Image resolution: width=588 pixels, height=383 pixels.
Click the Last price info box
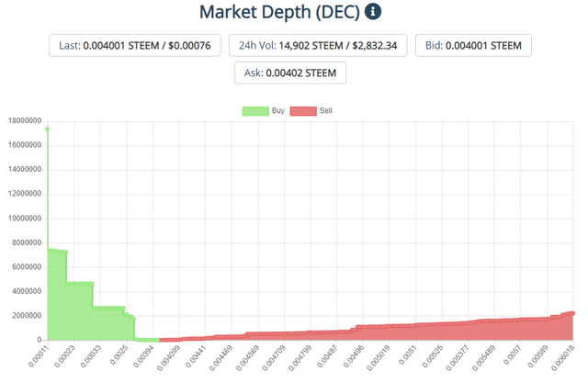[135, 45]
